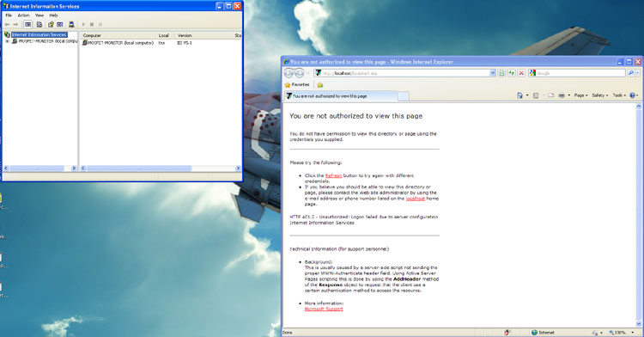Click the Home icon in IE command bar
The image size is (644, 337).
pos(520,95)
